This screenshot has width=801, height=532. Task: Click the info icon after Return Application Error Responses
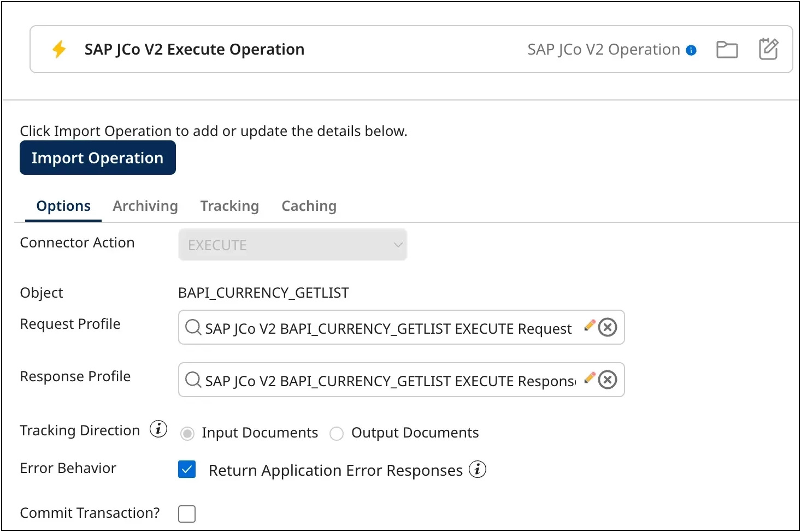point(478,470)
